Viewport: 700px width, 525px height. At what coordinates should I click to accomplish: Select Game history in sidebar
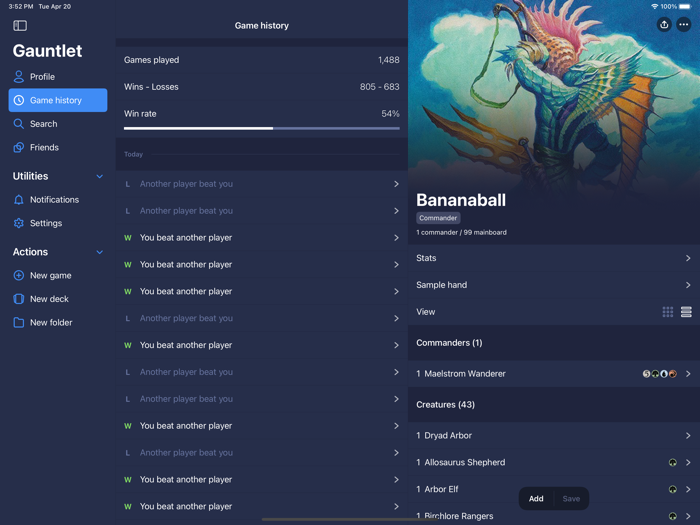[x=58, y=100]
